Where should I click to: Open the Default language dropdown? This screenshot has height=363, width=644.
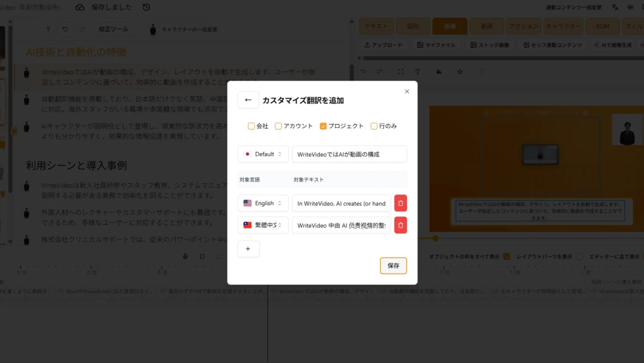click(x=263, y=154)
